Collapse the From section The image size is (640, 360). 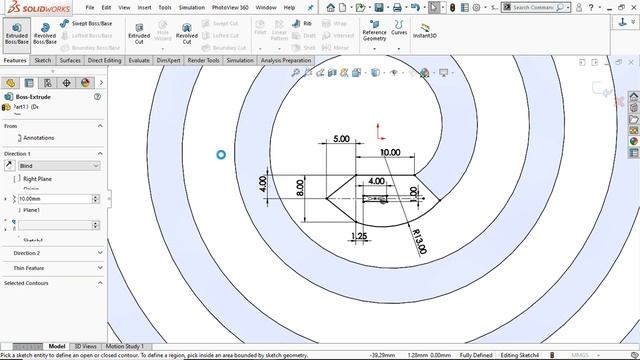pyautogui.click(x=100, y=126)
